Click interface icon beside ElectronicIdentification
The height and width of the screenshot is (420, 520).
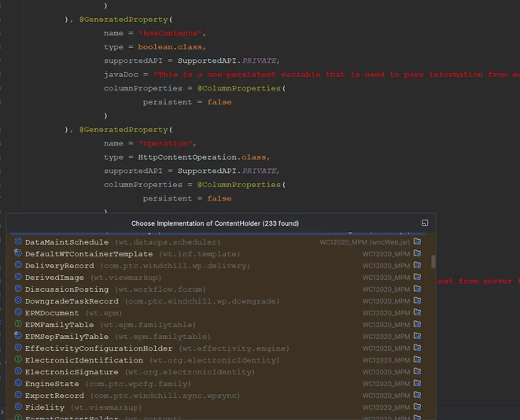coord(18,359)
